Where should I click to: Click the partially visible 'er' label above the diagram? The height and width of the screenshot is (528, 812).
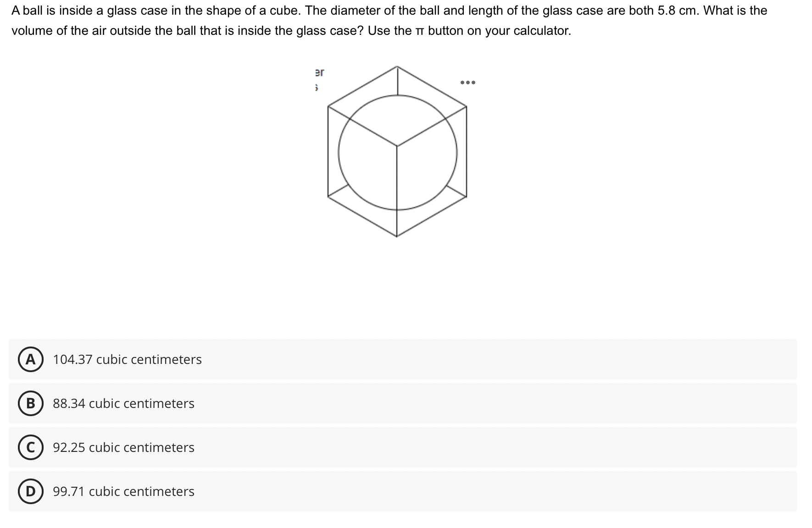(319, 72)
